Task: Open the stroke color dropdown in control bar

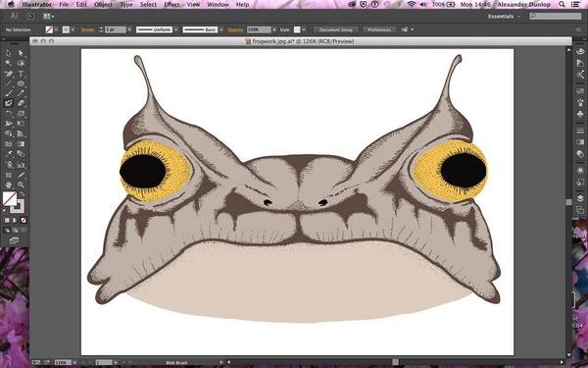Action: pyautogui.click(x=73, y=29)
